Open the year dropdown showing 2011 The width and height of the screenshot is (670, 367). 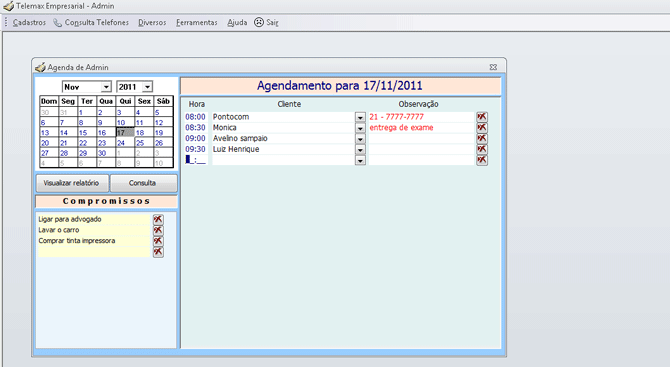click(x=147, y=87)
